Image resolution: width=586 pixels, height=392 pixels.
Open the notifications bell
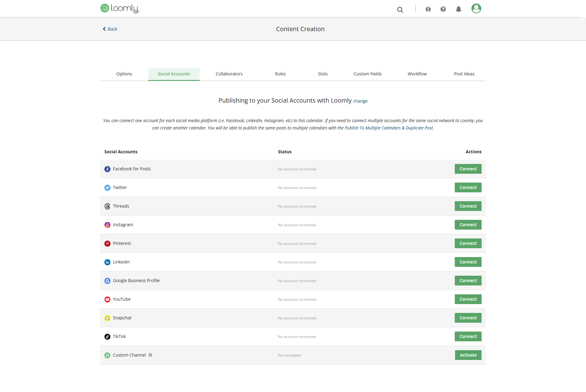tap(458, 9)
